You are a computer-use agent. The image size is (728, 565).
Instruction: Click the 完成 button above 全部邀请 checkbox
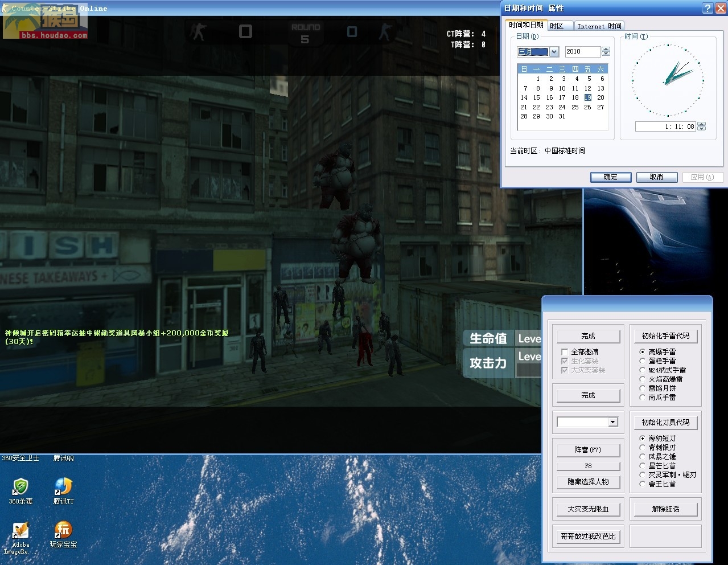point(588,336)
